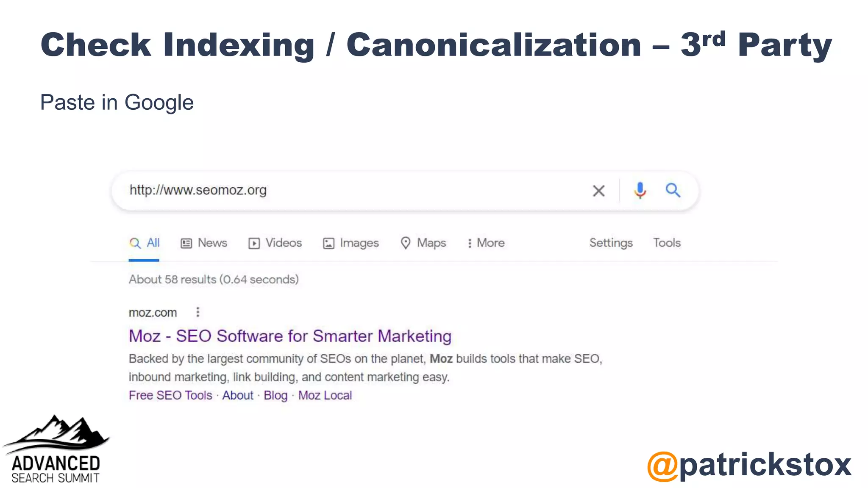Open the About sitelink
The height and width of the screenshot is (488, 868).
click(x=238, y=395)
